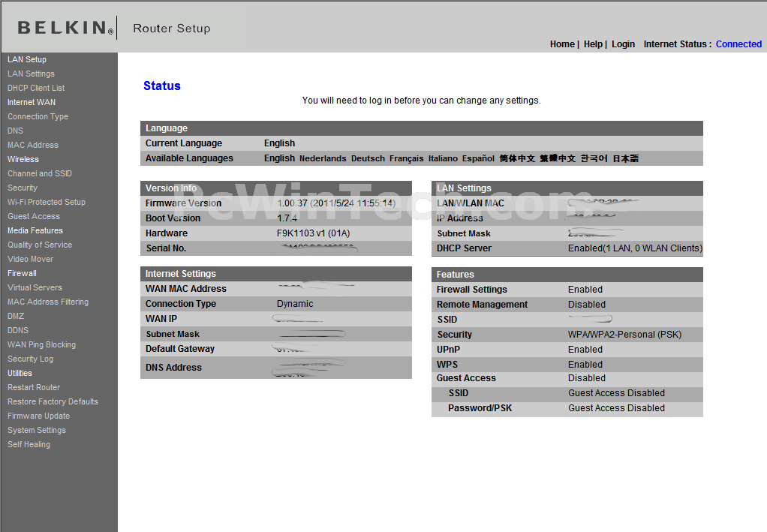Switch language to Italiano
The width and height of the screenshot is (767, 532).
[443, 158]
